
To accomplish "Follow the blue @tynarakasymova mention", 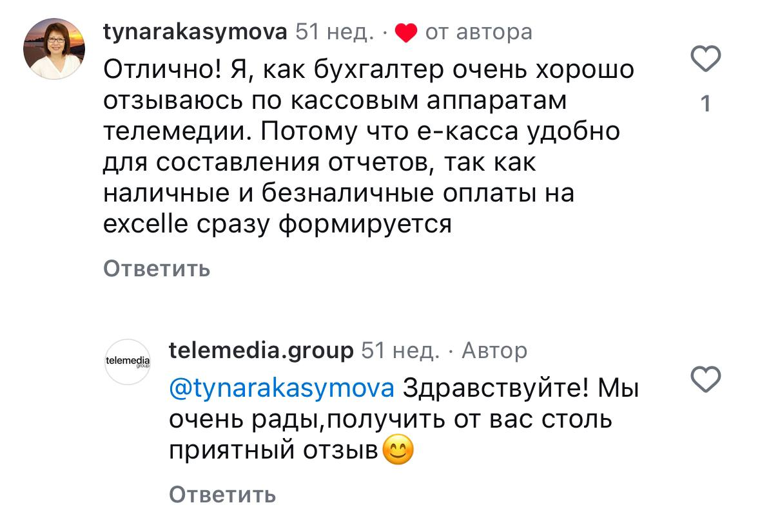I will coord(280,388).
